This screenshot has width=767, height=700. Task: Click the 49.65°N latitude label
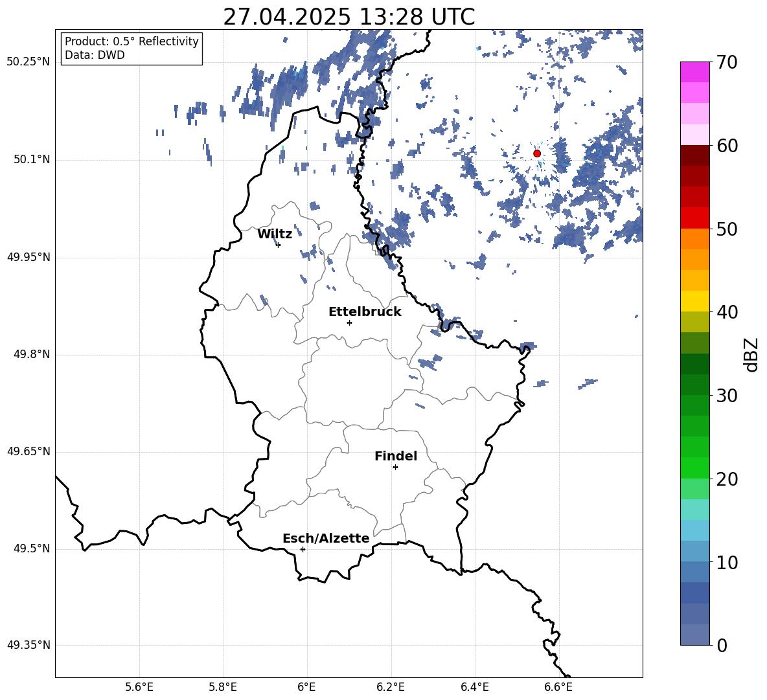pos(29,452)
